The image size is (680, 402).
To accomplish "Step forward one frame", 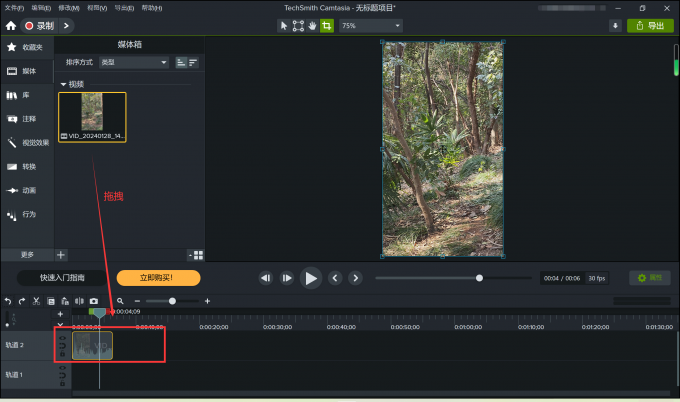I will click(287, 278).
